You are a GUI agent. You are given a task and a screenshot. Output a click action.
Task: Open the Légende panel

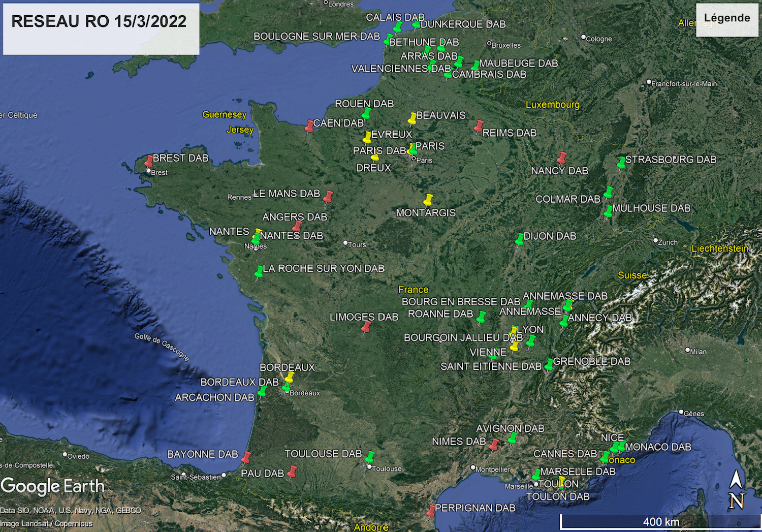point(726,19)
